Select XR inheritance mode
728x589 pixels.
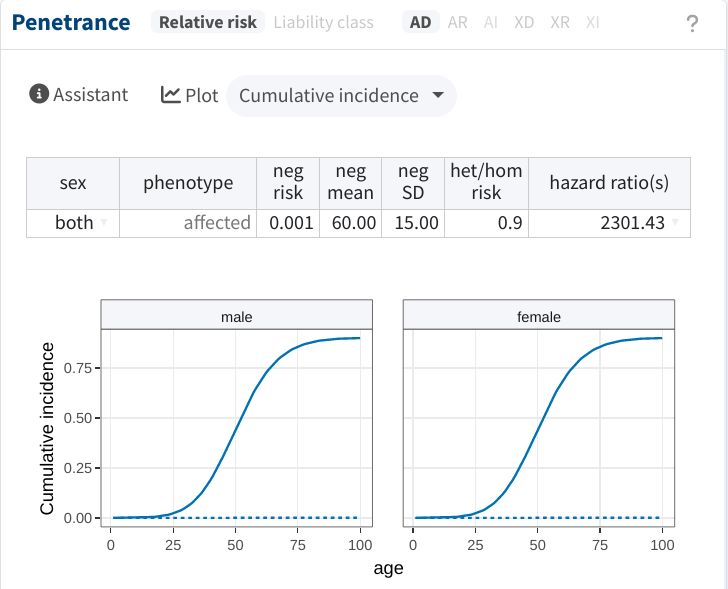pos(559,22)
